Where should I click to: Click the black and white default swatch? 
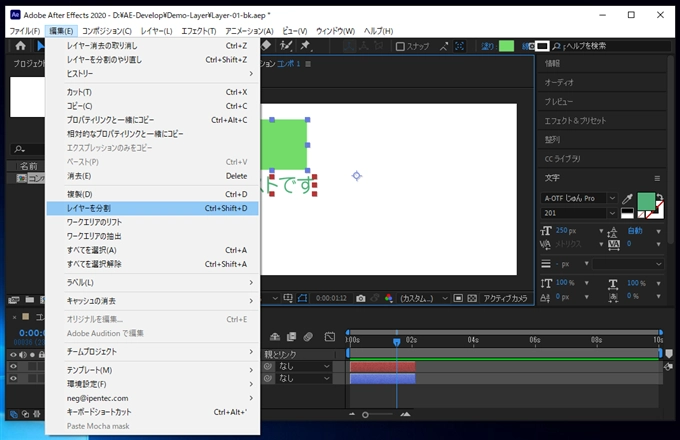click(627, 213)
